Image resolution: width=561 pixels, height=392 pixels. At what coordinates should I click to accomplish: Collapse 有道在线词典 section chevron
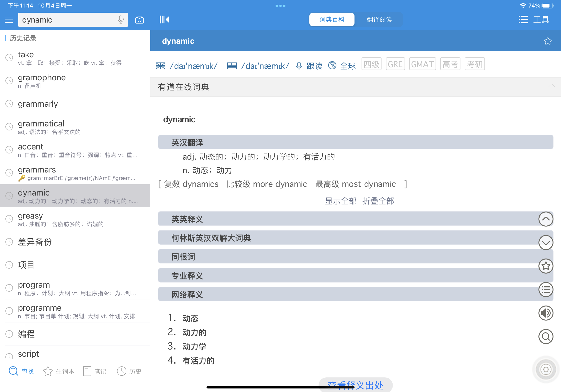click(551, 86)
